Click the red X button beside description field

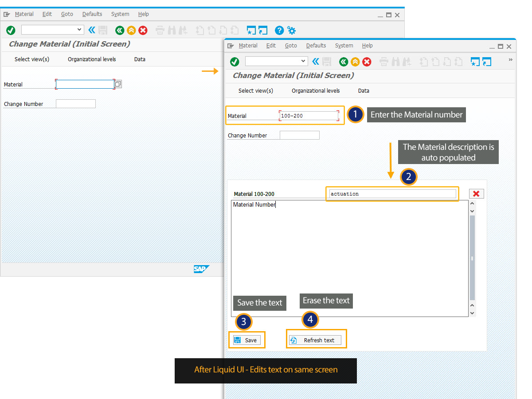477,194
